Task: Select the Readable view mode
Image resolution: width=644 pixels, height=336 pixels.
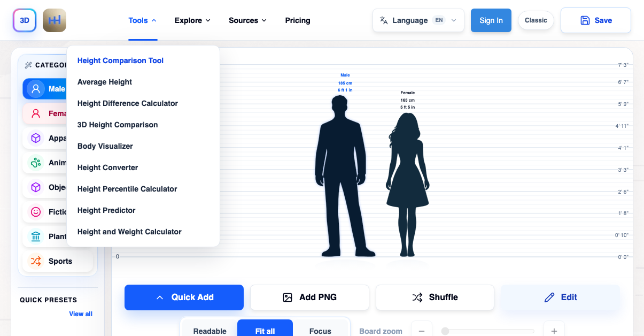Action: coord(210,331)
